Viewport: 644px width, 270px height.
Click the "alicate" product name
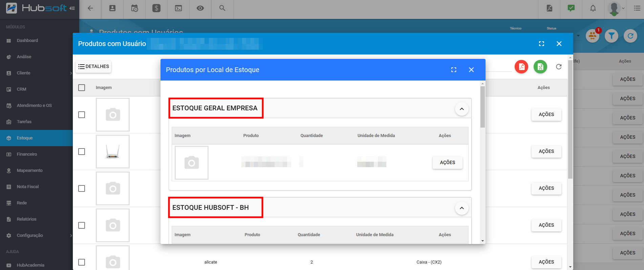pos(211,262)
